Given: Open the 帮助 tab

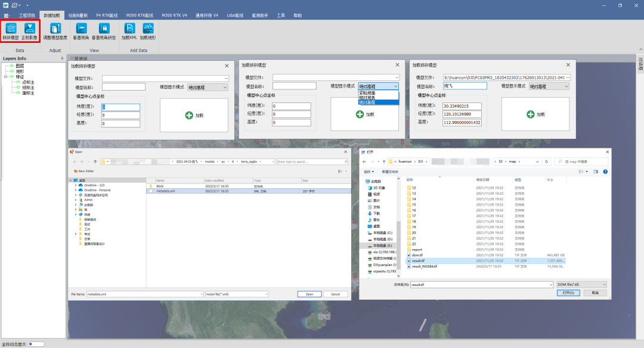Looking at the screenshot, I should coord(298,15).
